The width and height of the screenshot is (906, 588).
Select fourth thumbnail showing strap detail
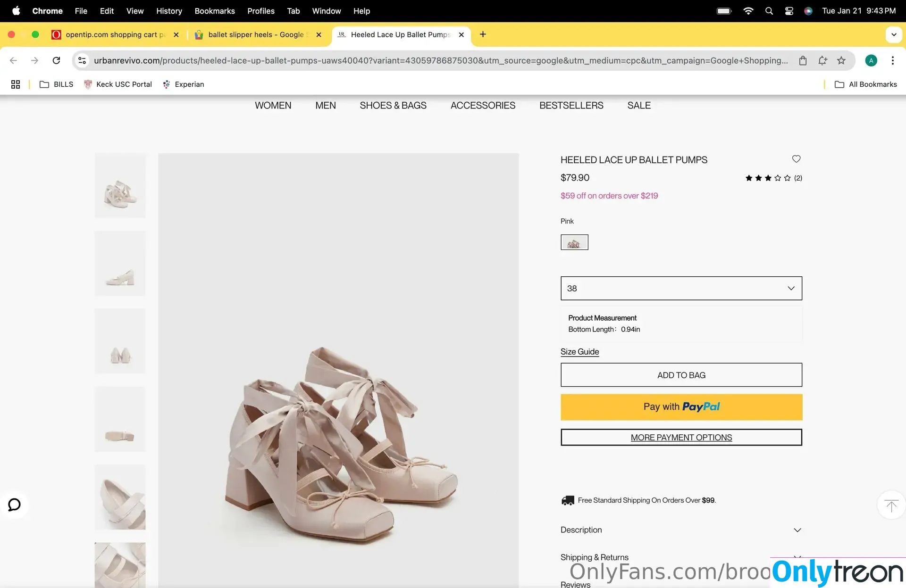click(120, 419)
